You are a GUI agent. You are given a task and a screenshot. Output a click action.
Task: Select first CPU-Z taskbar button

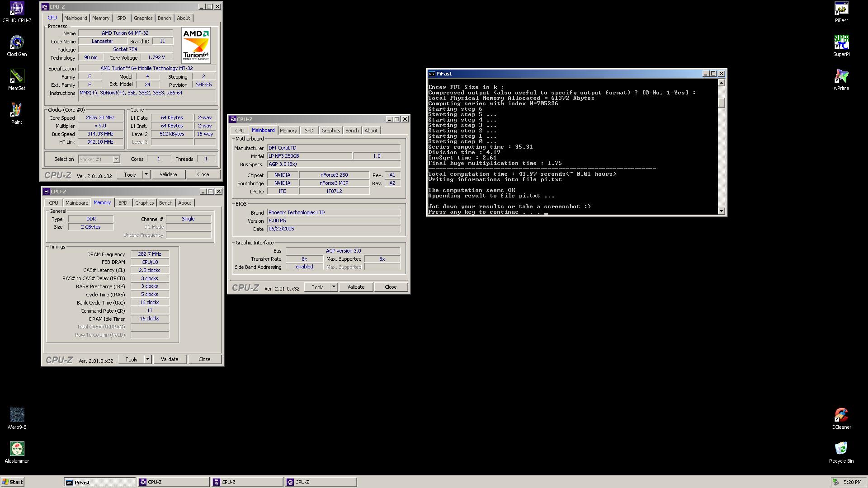[174, 482]
